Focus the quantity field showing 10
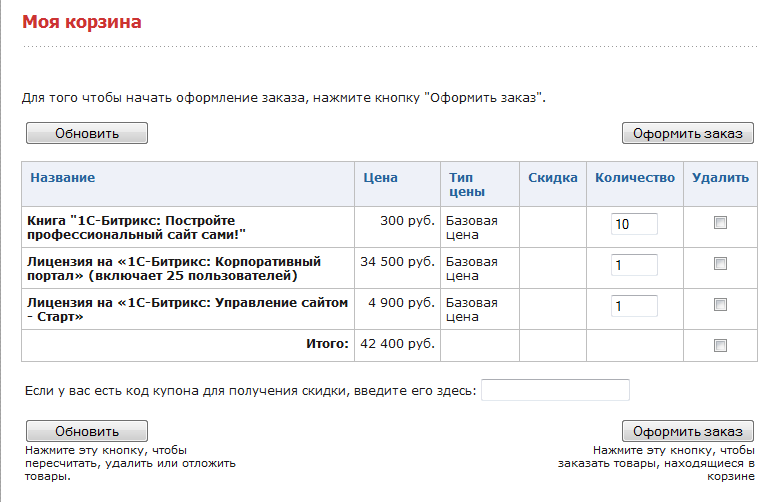This screenshot has width=765, height=502. pyautogui.click(x=634, y=225)
